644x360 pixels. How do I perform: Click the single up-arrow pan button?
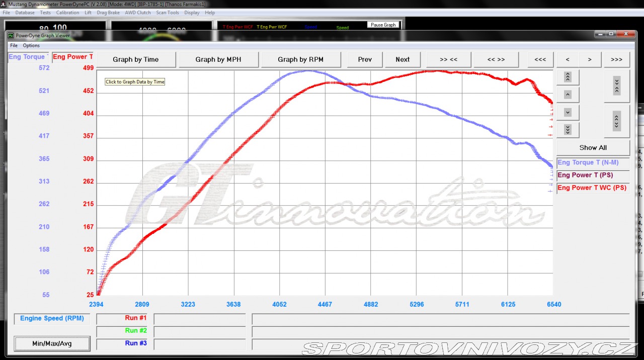pyautogui.click(x=568, y=95)
